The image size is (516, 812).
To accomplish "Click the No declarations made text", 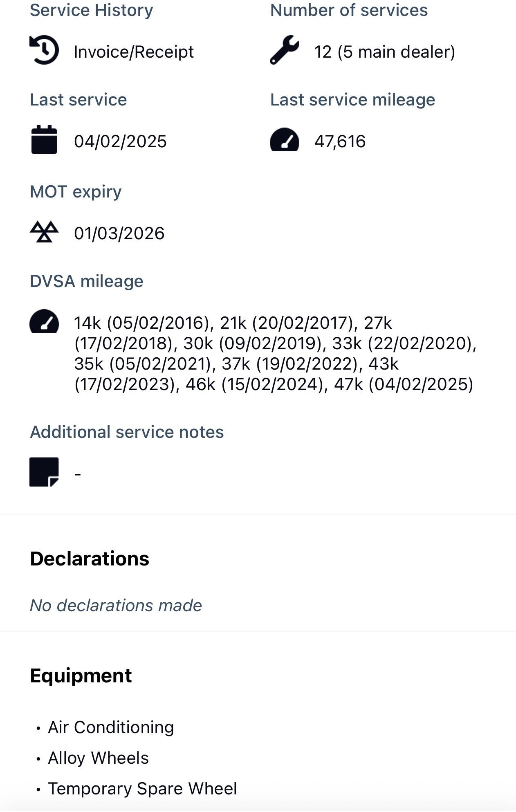I will [116, 605].
